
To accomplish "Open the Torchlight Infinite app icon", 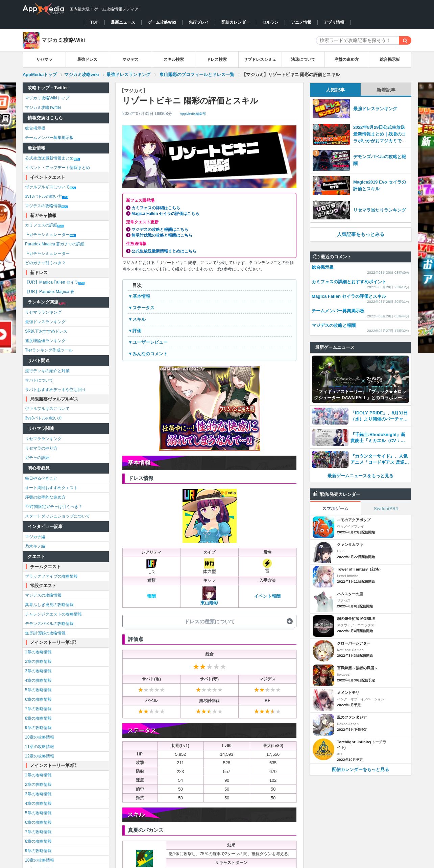I will (x=323, y=749).
